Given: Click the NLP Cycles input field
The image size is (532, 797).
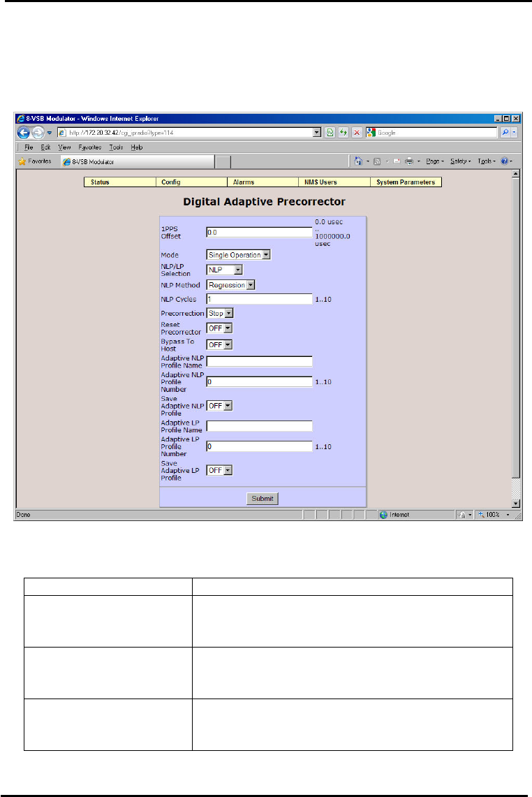Looking at the screenshot, I should click(x=259, y=300).
